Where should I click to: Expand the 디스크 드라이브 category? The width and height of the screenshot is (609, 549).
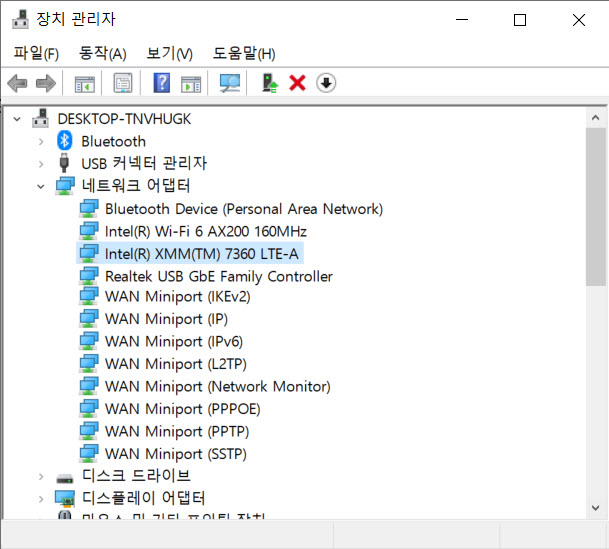click(41, 476)
